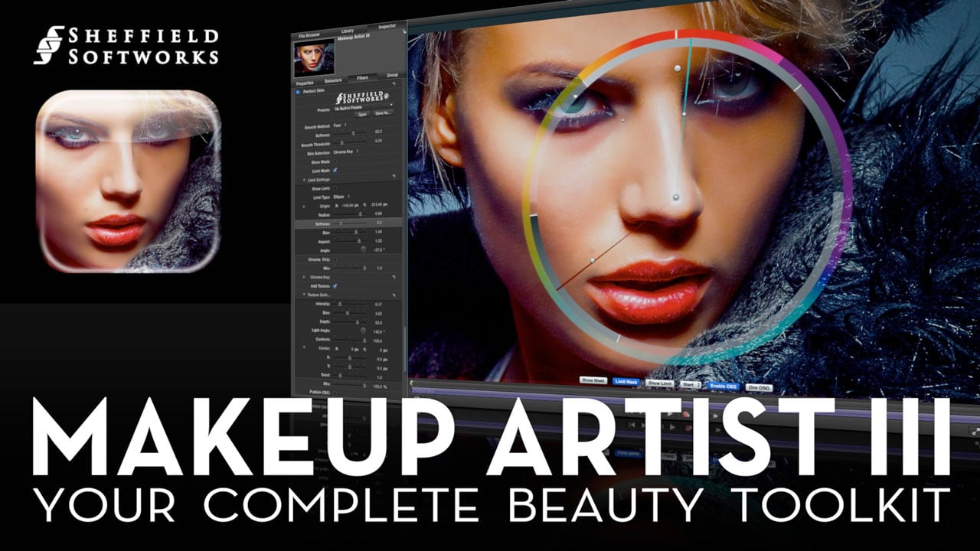
Task: Open the Behaviors tab in Inspector
Action: [333, 80]
